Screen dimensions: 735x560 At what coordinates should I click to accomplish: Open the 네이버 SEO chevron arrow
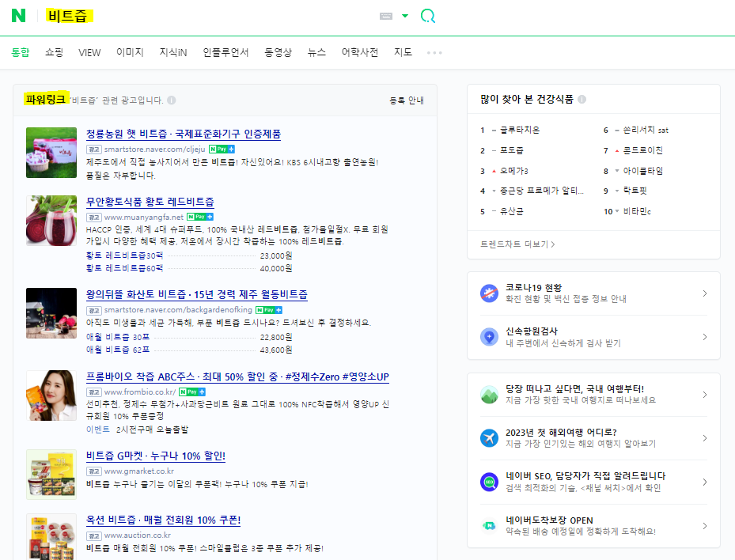[x=704, y=482]
